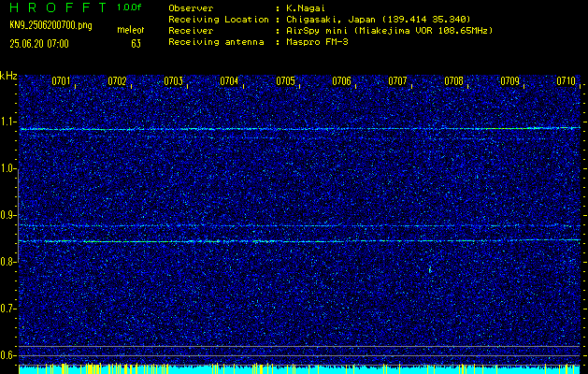Click the 0703 time marker
Viewport: 588px width, 374px height.
[173, 81]
